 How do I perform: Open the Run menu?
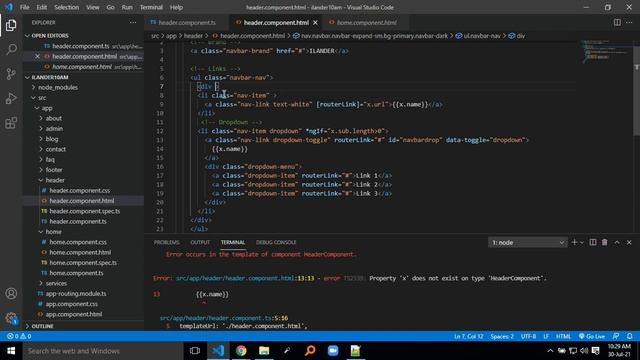127,7
